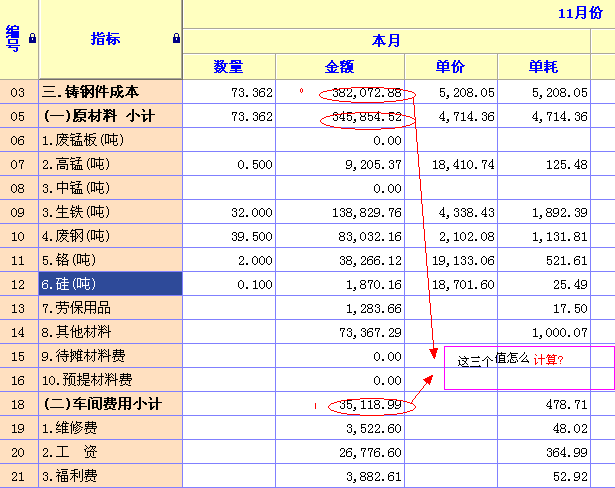
Task: Select the 金额 column header
Action: [340, 66]
